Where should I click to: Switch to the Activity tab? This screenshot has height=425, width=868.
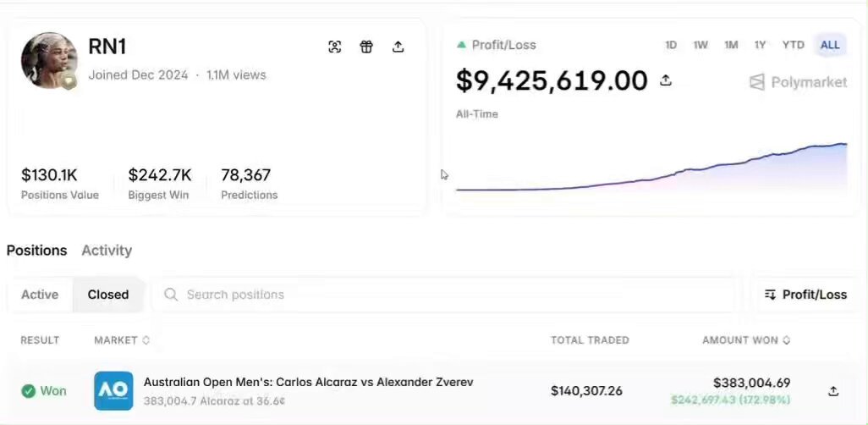pos(107,251)
